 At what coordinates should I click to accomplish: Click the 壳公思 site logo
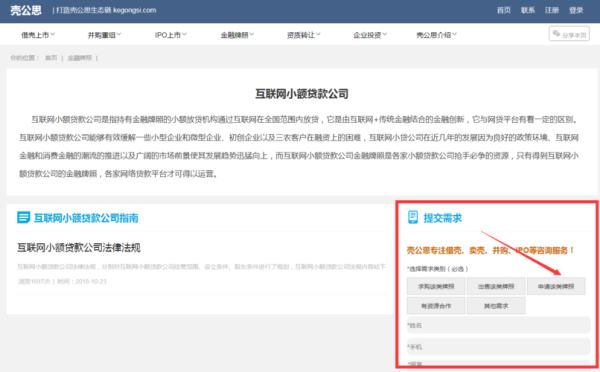26,10
